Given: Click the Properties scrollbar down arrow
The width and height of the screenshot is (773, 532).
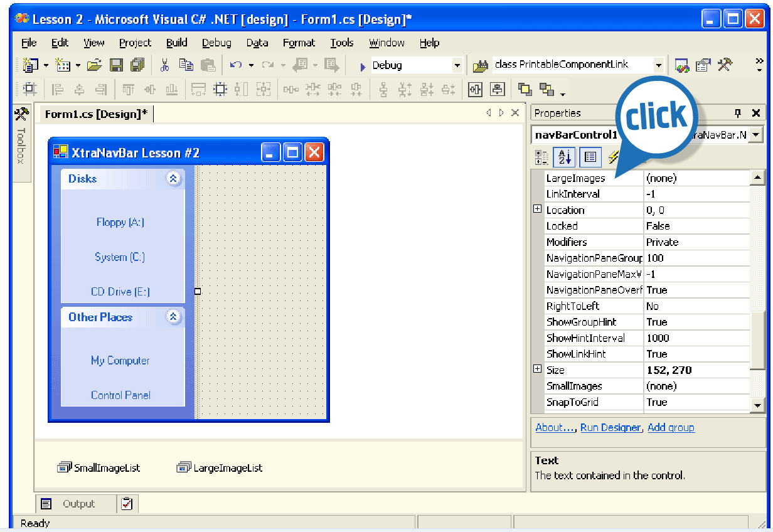Looking at the screenshot, I should coord(758,406).
